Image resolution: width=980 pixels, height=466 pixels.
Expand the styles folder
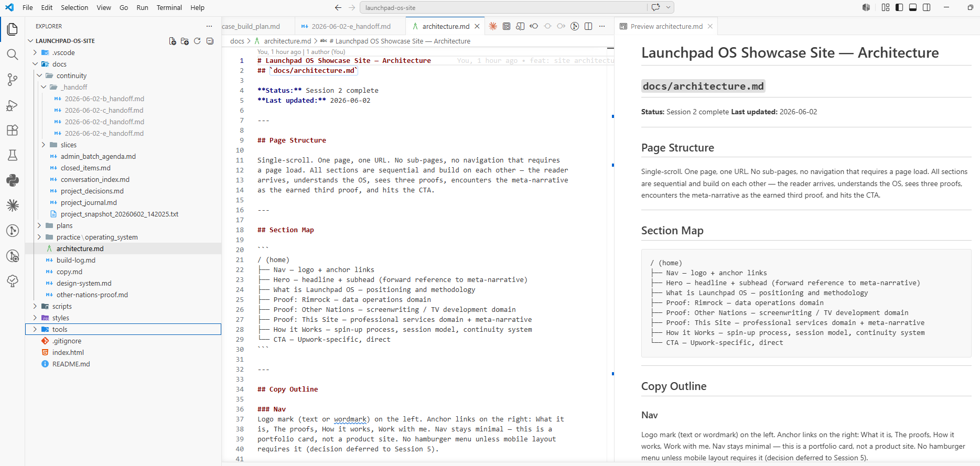coord(35,318)
